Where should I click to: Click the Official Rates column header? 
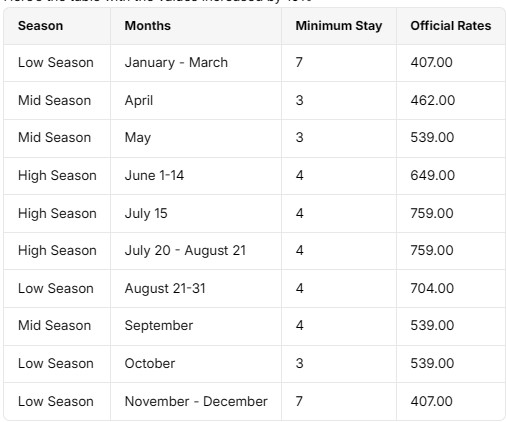(451, 26)
